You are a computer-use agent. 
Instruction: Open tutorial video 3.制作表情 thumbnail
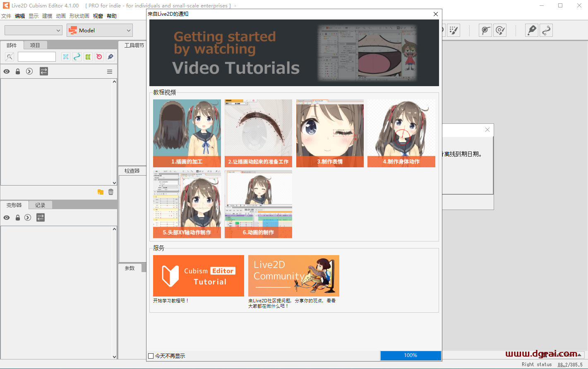point(330,133)
